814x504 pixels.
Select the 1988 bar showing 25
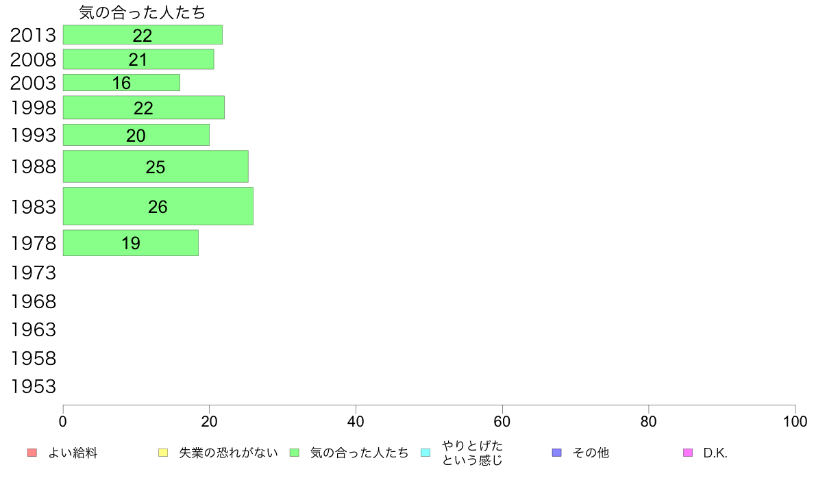point(156,166)
